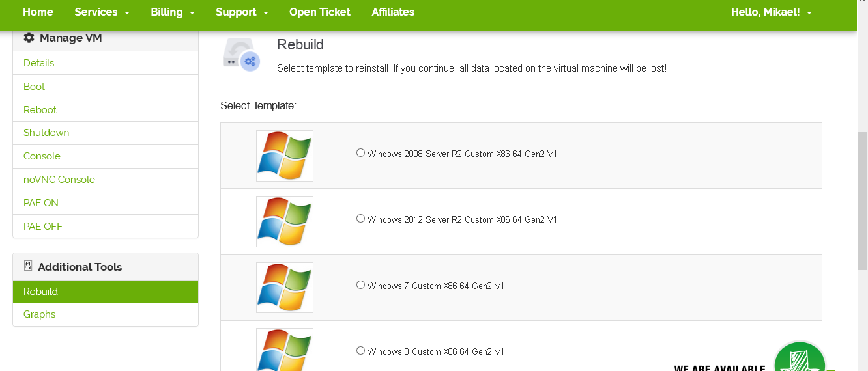Click Shutdown in Manage VM sidebar
This screenshot has height=371, width=868.
(x=106, y=133)
